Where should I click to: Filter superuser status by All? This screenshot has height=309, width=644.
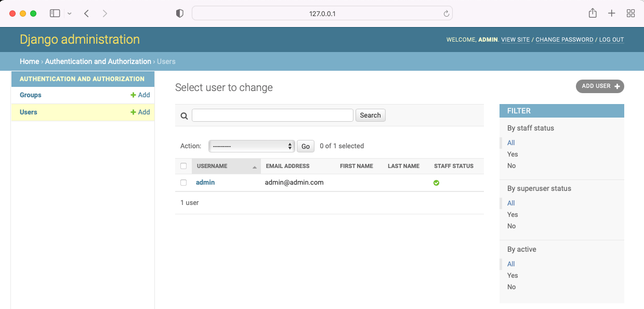(511, 203)
